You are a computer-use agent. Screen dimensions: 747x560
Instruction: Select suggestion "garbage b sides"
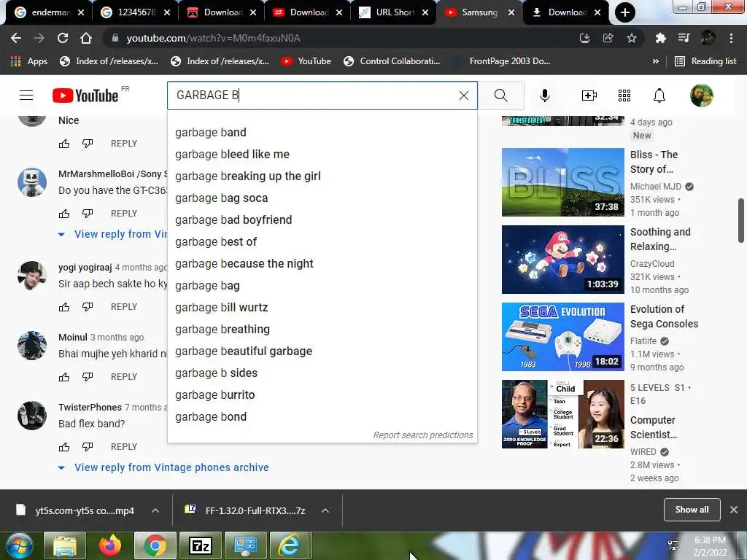[x=322, y=373]
